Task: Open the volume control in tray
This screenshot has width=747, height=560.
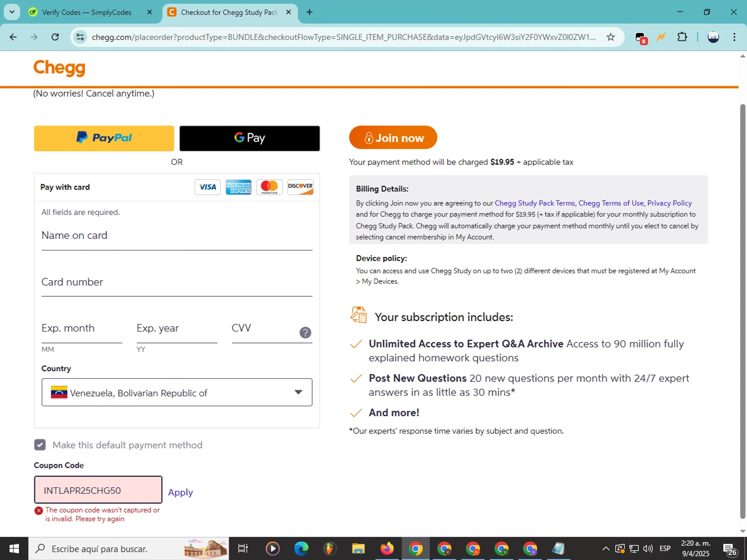Action: (x=648, y=549)
